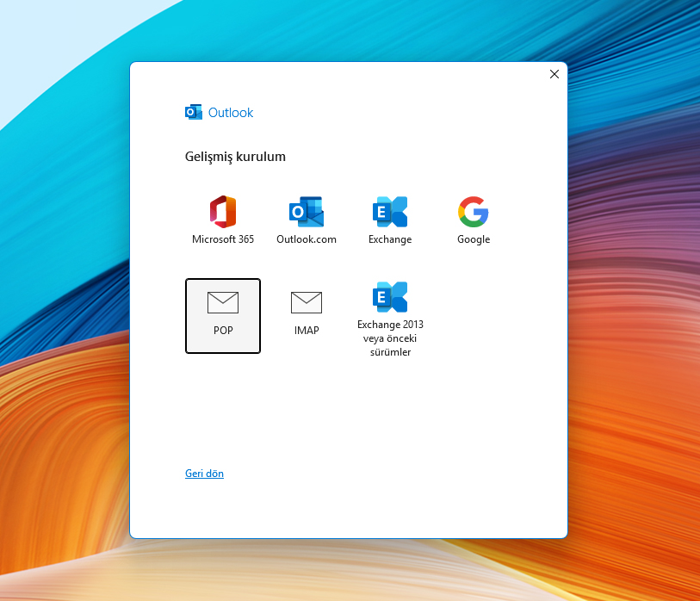Go back using the 'Geri dön' link
The image size is (700, 601).
204,474
